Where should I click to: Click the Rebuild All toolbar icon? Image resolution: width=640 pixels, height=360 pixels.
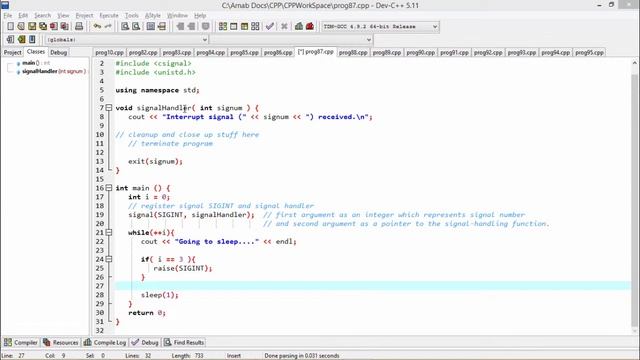coord(255,27)
